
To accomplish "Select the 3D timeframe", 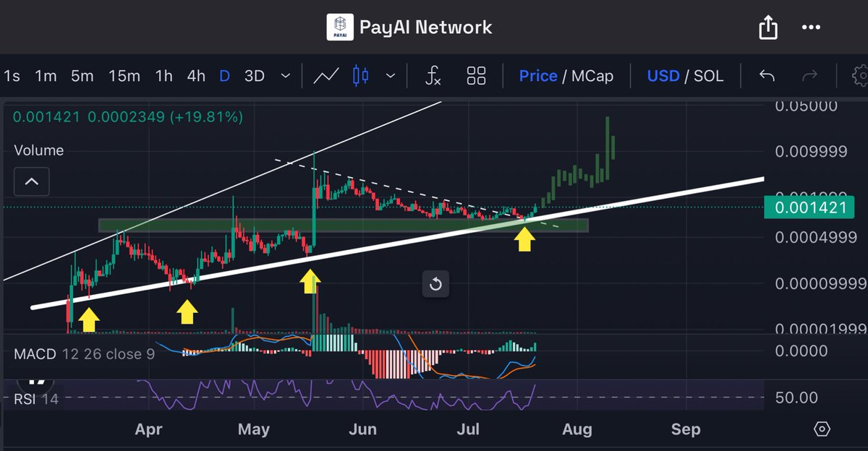I will tap(255, 76).
